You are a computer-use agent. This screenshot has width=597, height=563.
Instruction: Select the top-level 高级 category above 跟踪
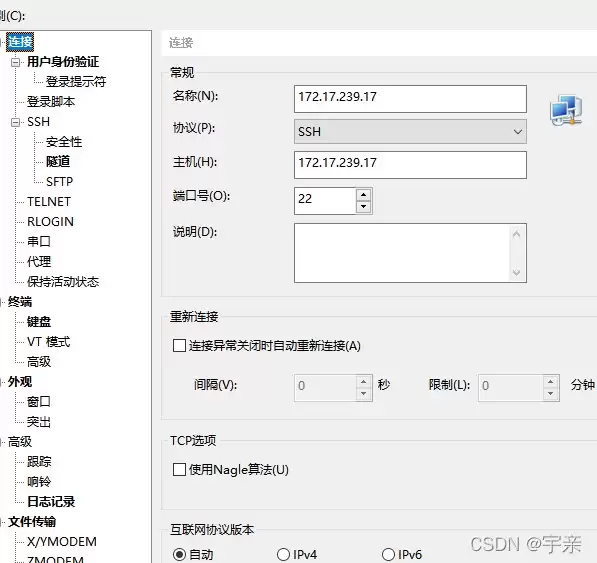pyautogui.click(x=20, y=442)
